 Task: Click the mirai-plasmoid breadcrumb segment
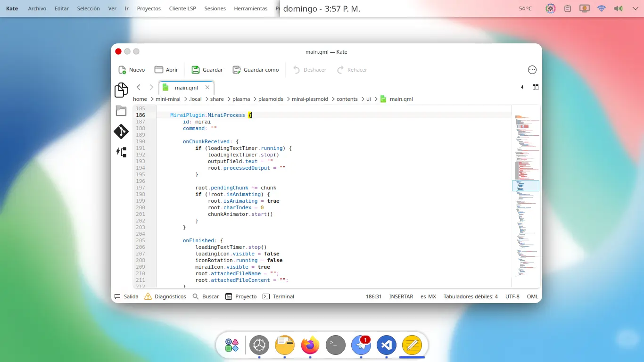tap(310, 99)
